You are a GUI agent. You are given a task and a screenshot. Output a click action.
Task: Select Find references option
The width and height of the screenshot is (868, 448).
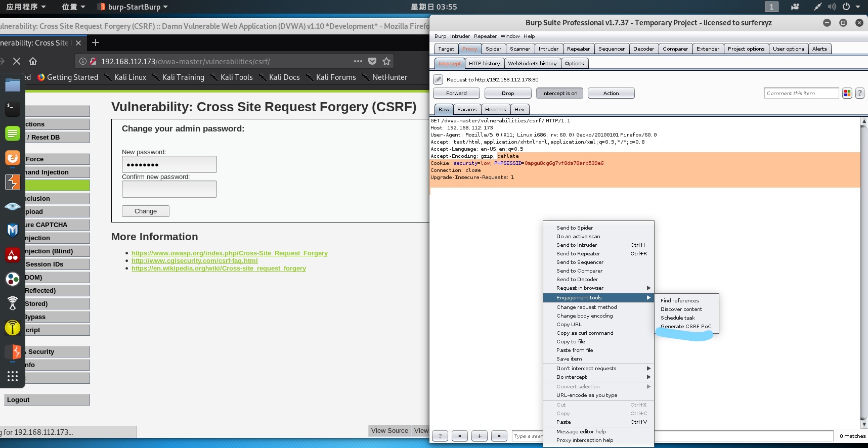click(686, 301)
